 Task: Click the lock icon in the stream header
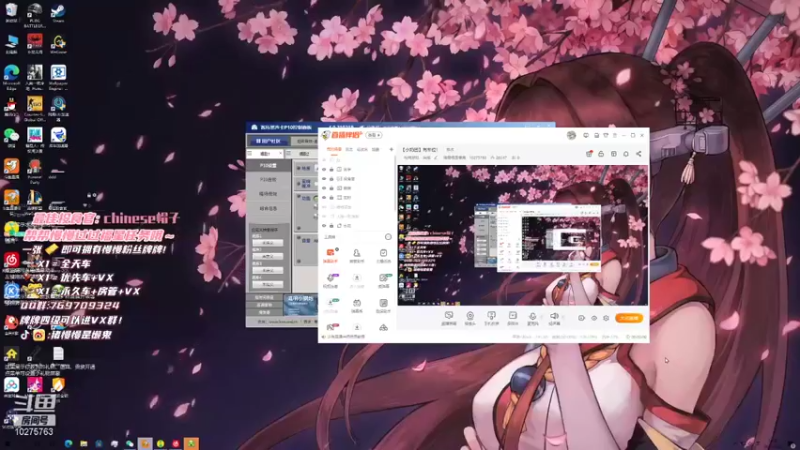(601, 154)
